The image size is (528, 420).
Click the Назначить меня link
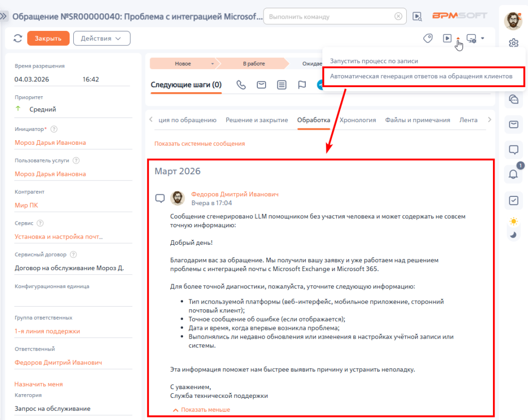[x=39, y=384]
